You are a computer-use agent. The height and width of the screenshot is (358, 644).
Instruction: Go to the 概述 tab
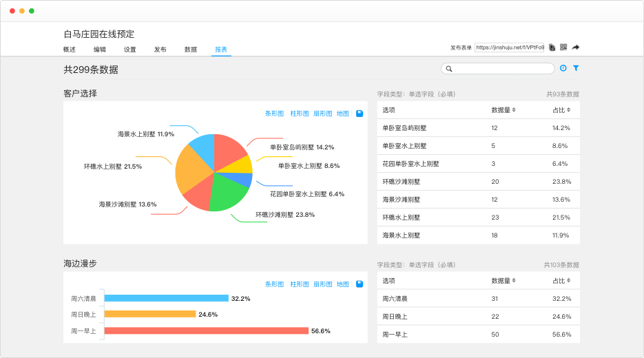(x=70, y=50)
